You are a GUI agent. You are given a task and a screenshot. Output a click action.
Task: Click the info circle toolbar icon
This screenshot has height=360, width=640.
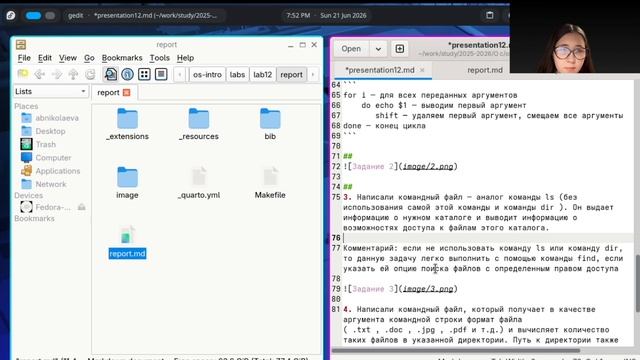point(127,74)
